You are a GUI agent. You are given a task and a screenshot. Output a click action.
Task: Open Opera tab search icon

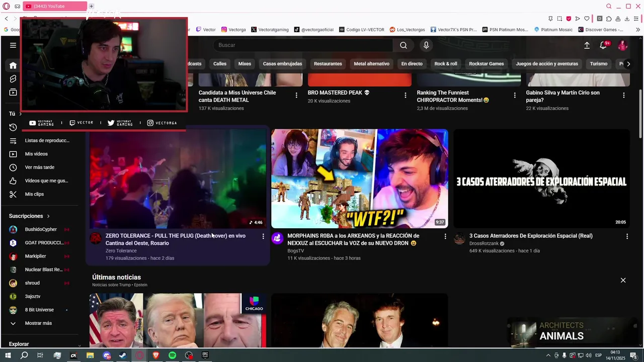tap(609, 6)
